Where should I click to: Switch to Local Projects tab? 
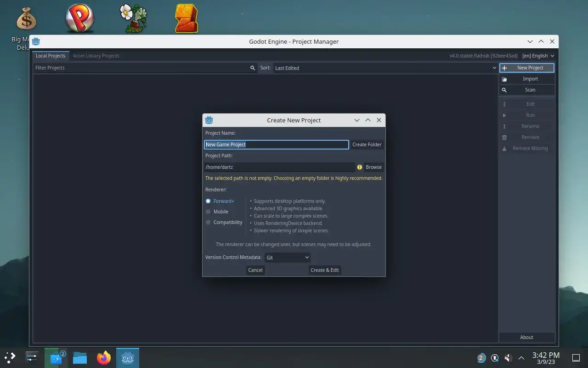point(51,56)
